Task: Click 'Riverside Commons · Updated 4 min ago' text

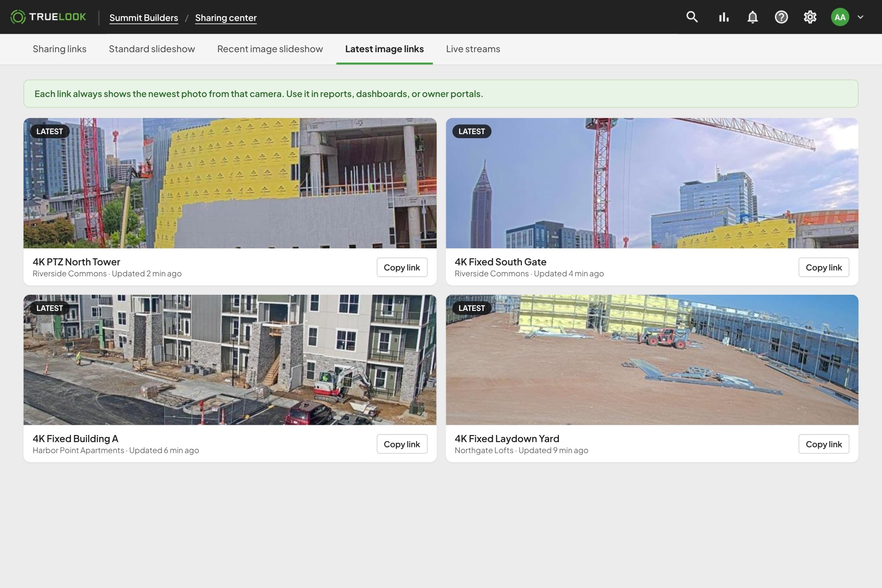Action: tap(529, 273)
